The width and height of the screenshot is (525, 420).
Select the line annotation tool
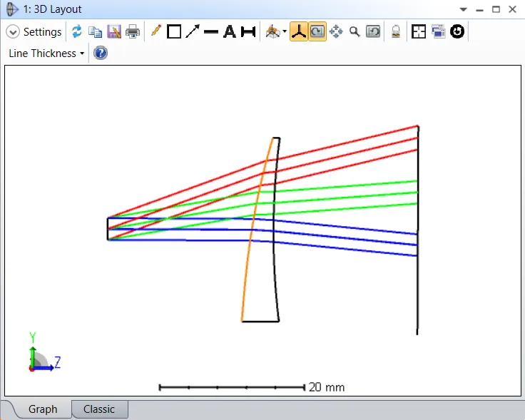[211, 32]
